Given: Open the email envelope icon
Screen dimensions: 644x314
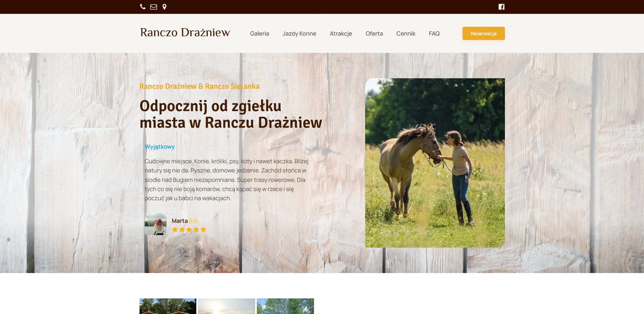Looking at the screenshot, I should [x=153, y=6].
